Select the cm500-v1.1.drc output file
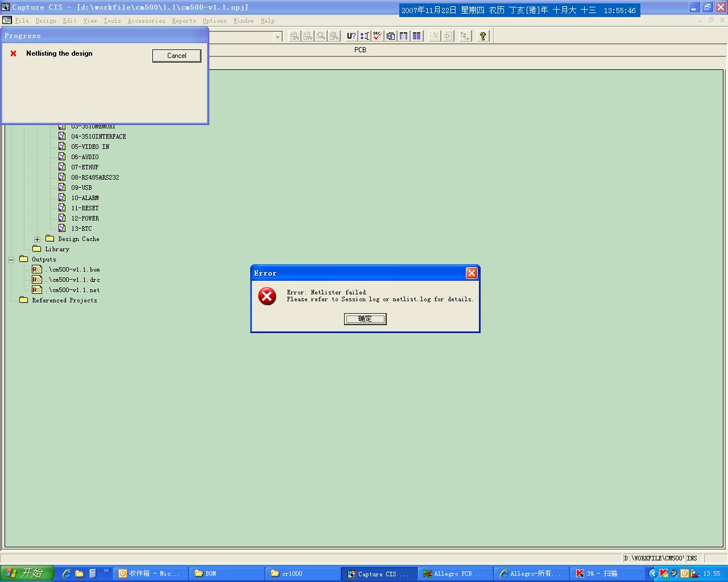This screenshot has width=728, height=582. [x=73, y=280]
